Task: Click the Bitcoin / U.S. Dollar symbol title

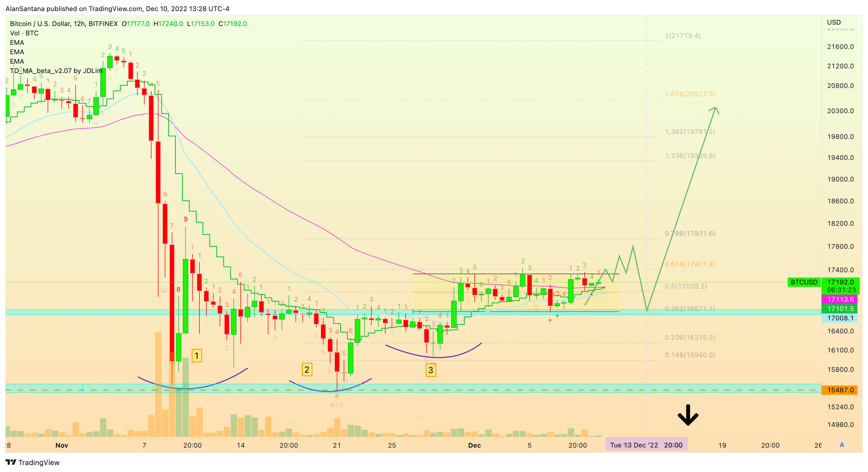Action: [x=64, y=24]
